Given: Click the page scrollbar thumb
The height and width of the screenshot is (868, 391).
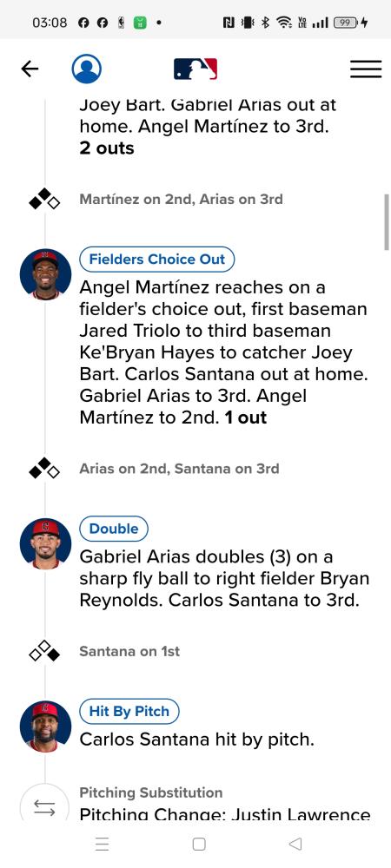Looking at the screenshot, I should pyautogui.click(x=386, y=221).
